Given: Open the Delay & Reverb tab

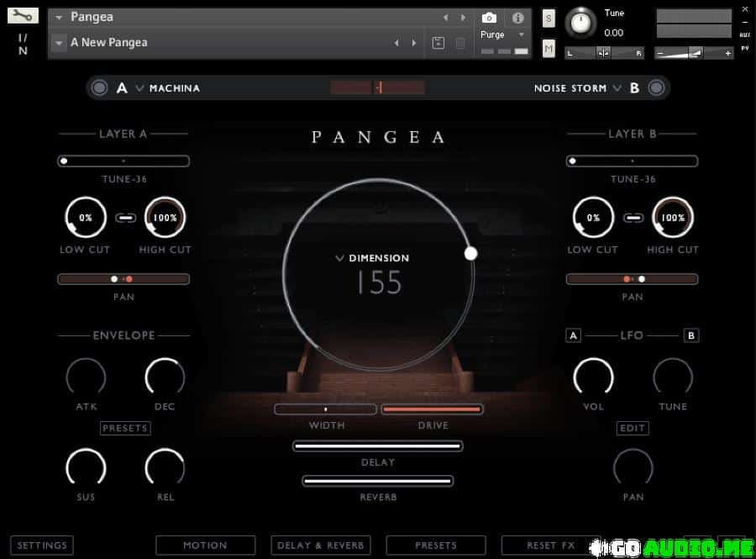Looking at the screenshot, I should coord(321,546).
